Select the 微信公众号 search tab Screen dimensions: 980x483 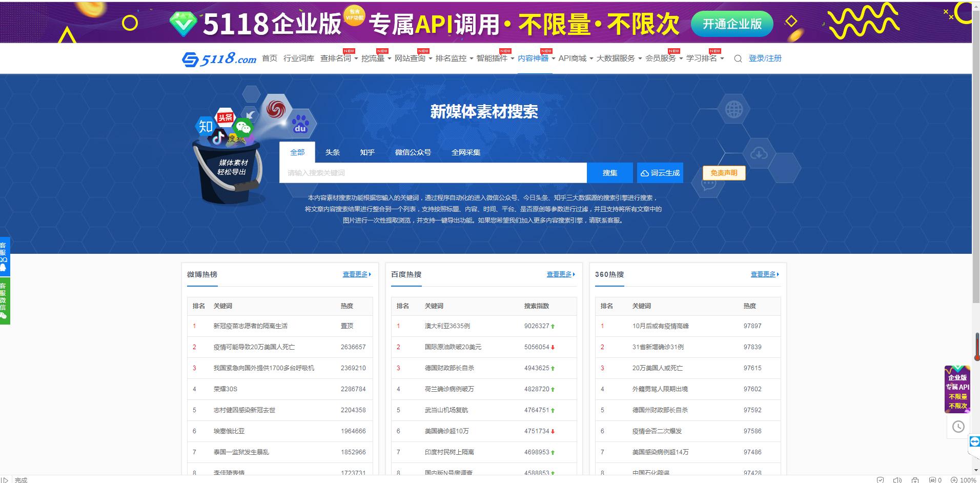point(413,152)
